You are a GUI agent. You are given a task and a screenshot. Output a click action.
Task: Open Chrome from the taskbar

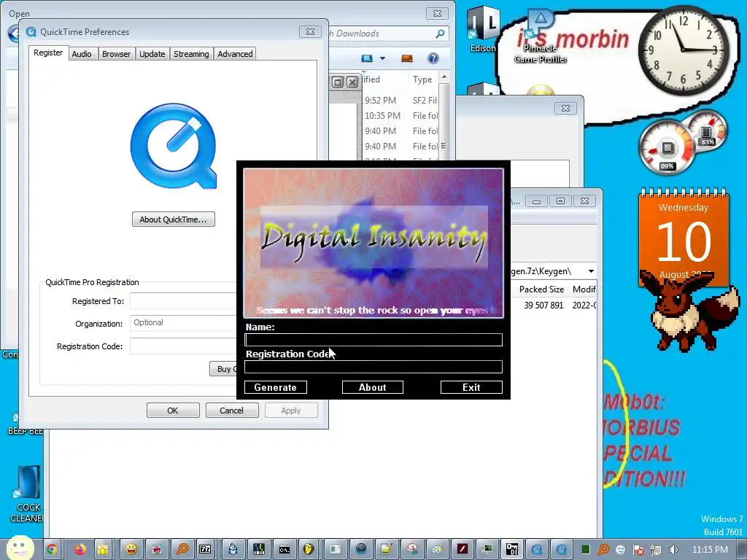point(52,550)
